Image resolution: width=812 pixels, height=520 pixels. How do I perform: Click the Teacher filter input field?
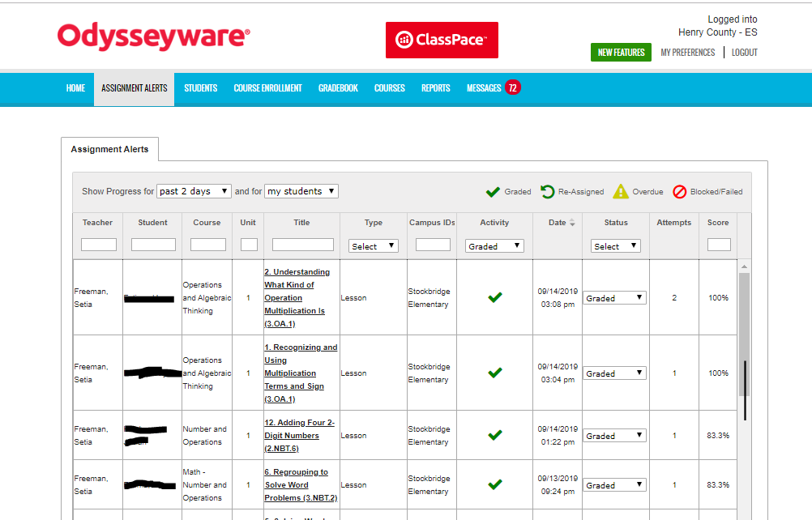tap(98, 245)
